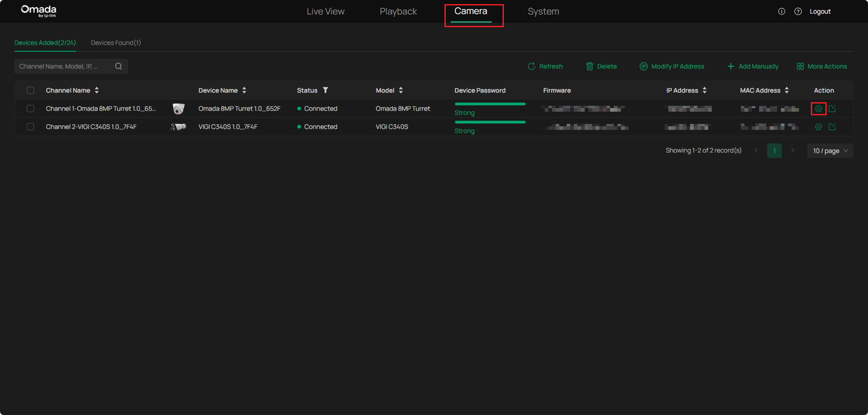868x415 pixels.
Task: Open Modify IP Address
Action: (x=672, y=66)
